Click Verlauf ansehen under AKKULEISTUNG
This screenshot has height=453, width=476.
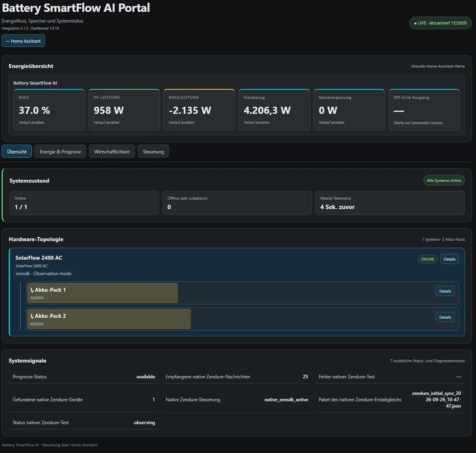click(181, 123)
